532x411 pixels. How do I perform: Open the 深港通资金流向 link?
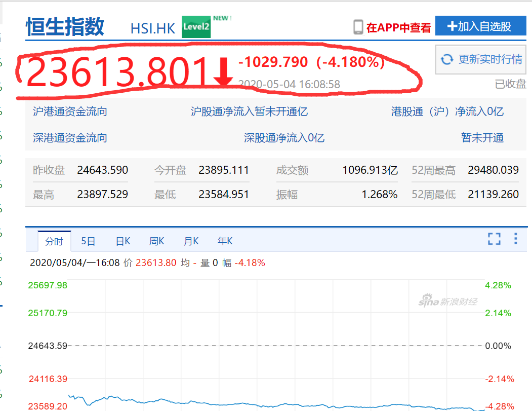[70, 138]
